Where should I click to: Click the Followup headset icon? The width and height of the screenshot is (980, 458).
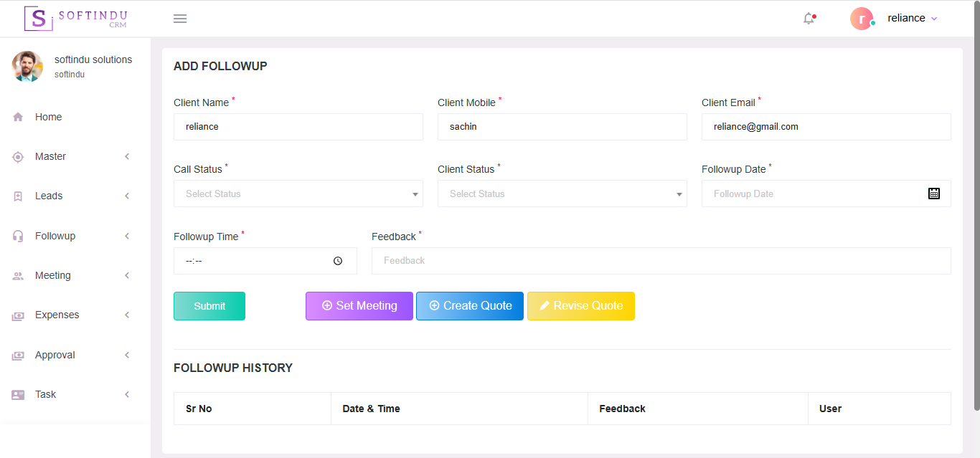[x=17, y=235]
